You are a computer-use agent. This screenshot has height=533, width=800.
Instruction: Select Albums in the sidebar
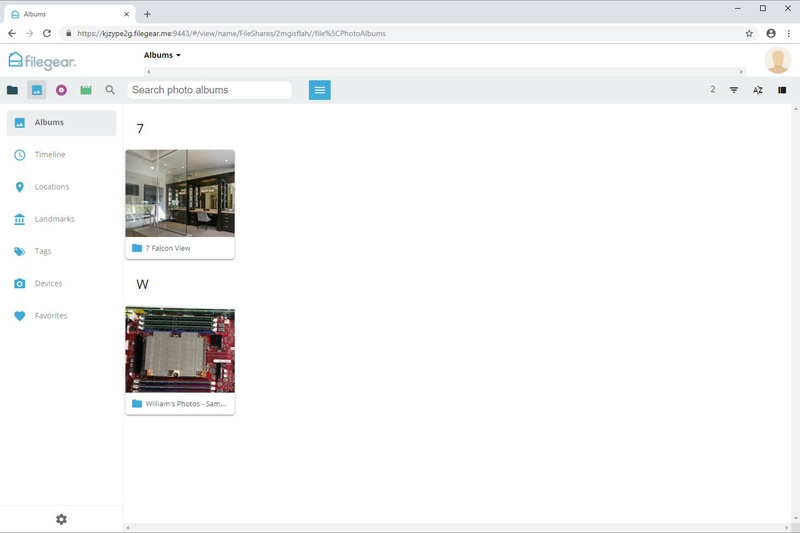click(61, 122)
